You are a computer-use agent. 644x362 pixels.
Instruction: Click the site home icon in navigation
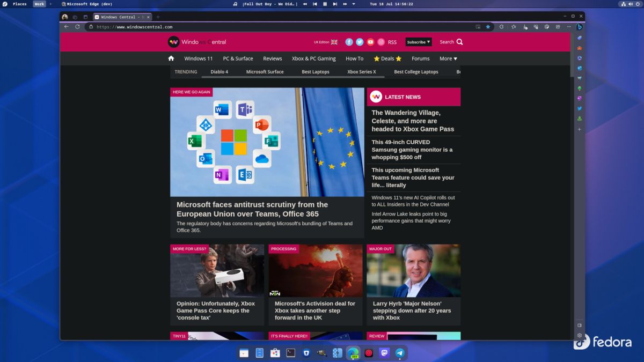pos(171,58)
